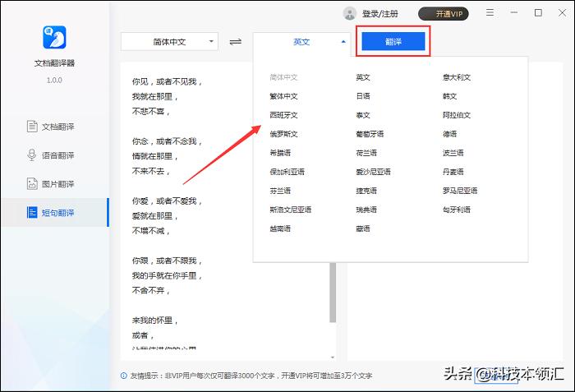Choose 西班牙文 from language list

point(284,115)
